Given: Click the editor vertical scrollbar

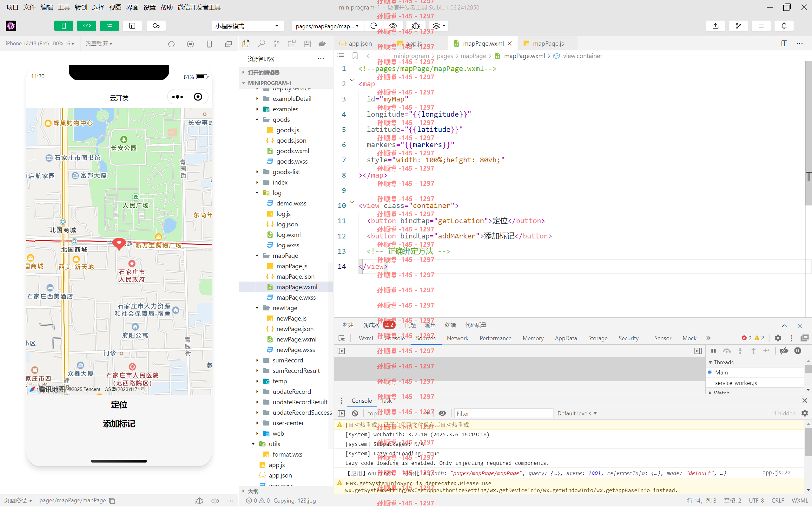Looking at the screenshot, I should 808,133.
